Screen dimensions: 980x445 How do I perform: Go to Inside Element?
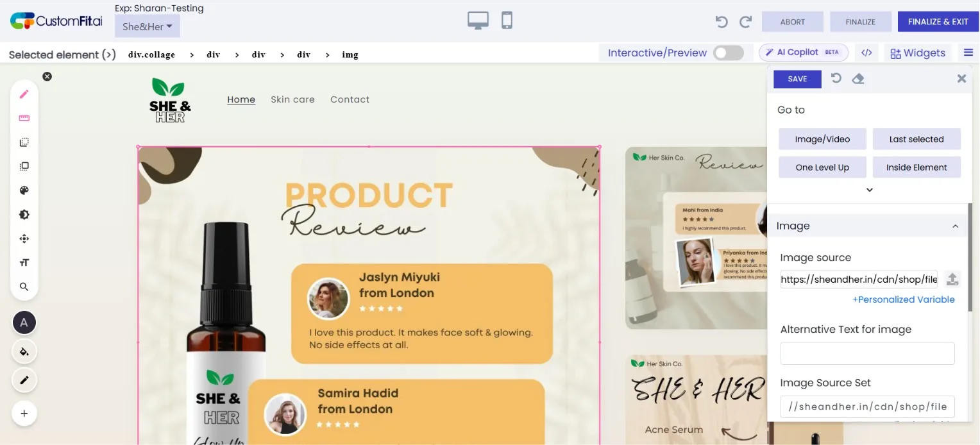click(x=917, y=167)
